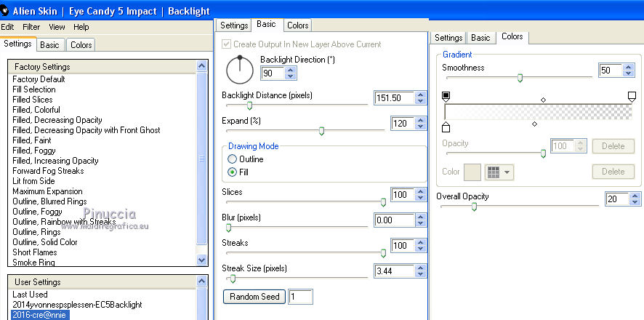Select the Lit from Side preset
Screen dimensions: 644x320
(33, 181)
